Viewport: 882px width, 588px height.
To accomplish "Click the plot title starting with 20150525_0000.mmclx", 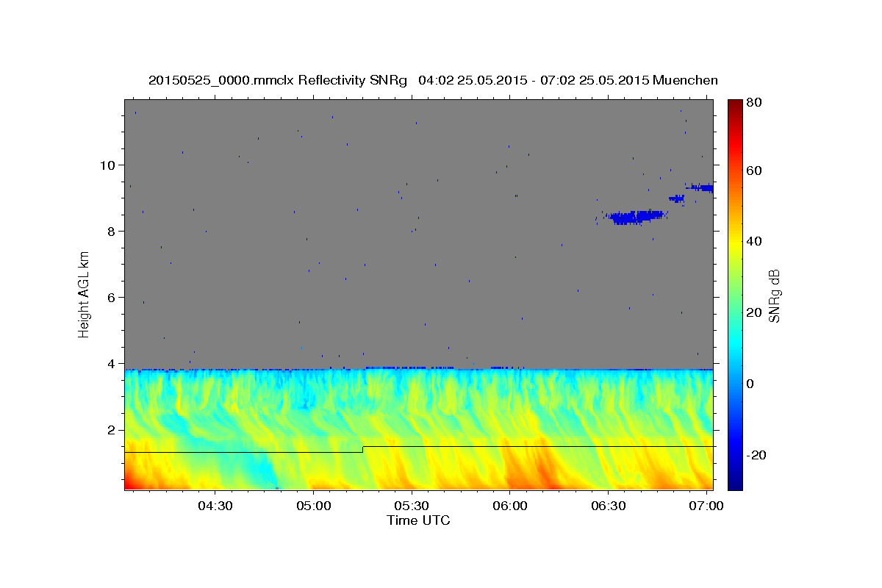I will tap(433, 79).
